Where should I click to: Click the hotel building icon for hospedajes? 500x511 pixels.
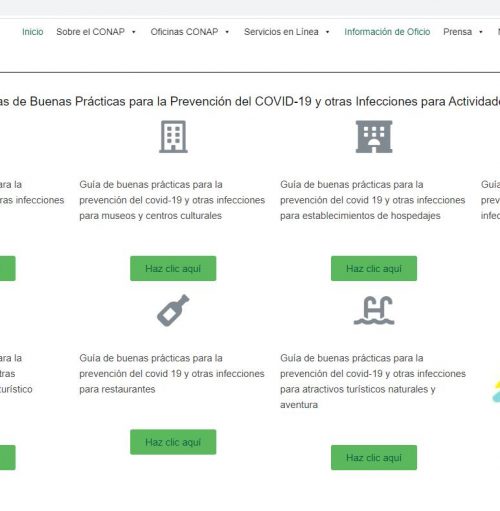coord(374,137)
